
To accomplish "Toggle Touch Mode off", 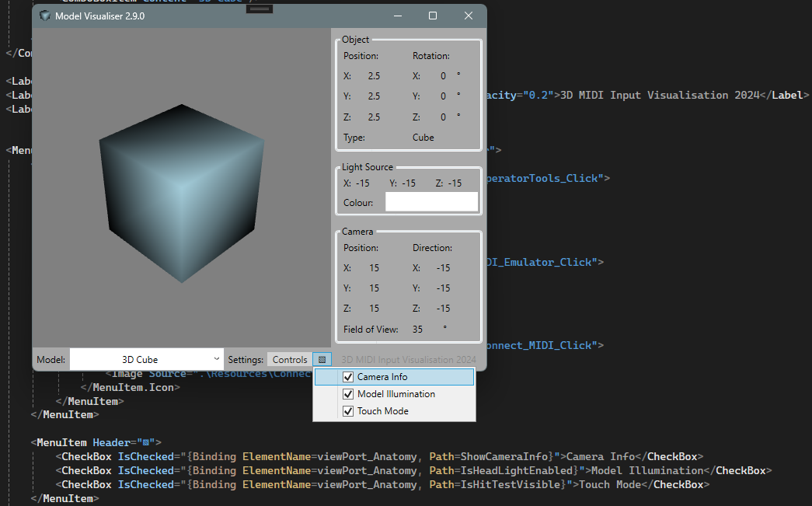I will pyautogui.click(x=347, y=410).
